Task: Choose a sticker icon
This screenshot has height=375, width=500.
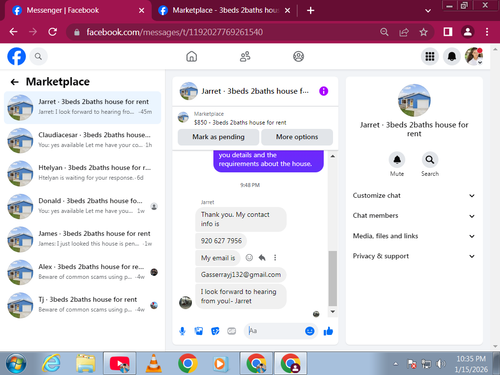Action: [215, 331]
